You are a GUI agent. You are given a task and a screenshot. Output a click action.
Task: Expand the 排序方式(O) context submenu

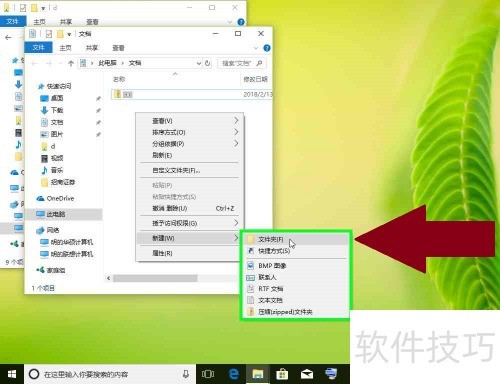[x=190, y=132]
